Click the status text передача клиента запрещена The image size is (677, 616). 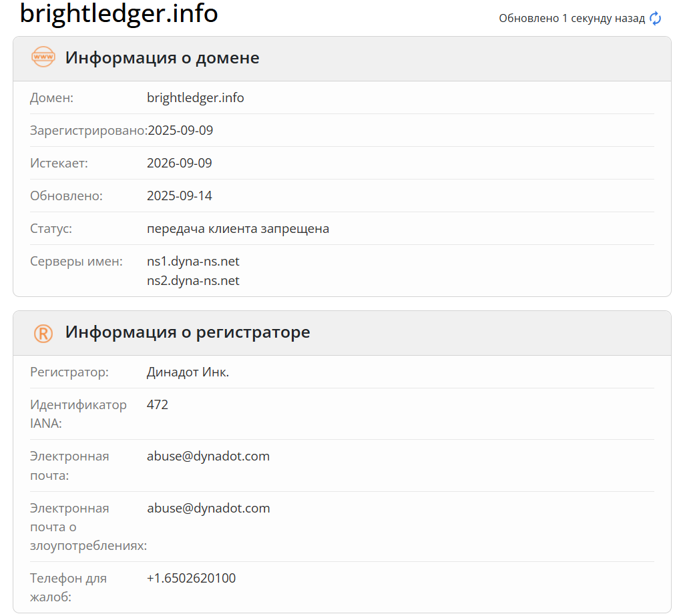[x=238, y=228]
